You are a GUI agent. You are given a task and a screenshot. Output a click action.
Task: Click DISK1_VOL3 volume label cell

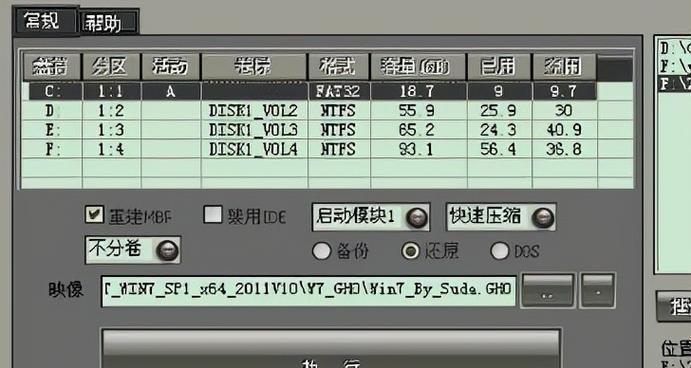pos(254,130)
